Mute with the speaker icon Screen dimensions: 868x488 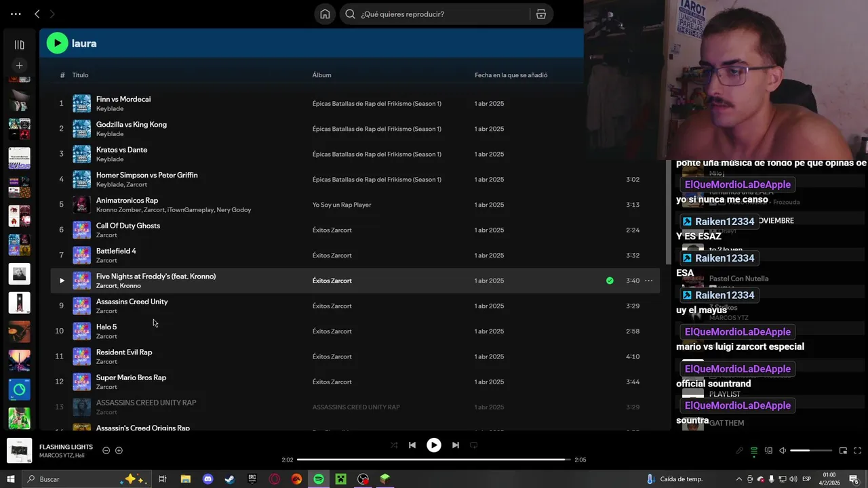point(782,451)
